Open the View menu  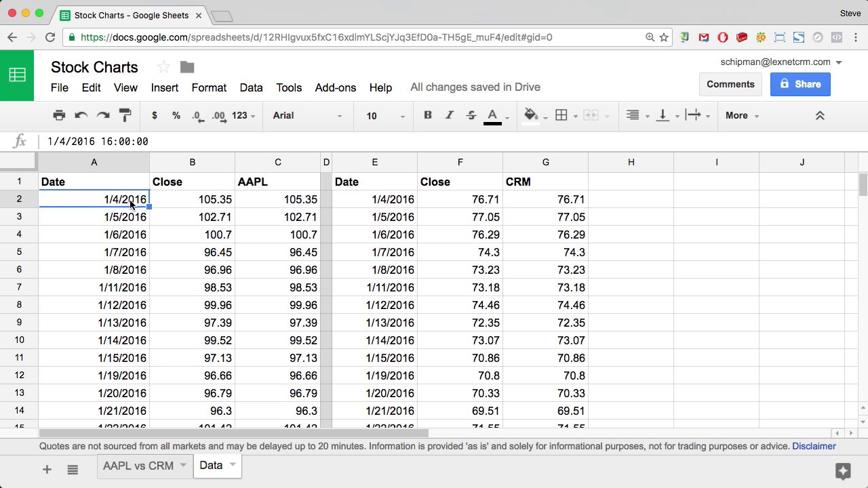coord(125,87)
